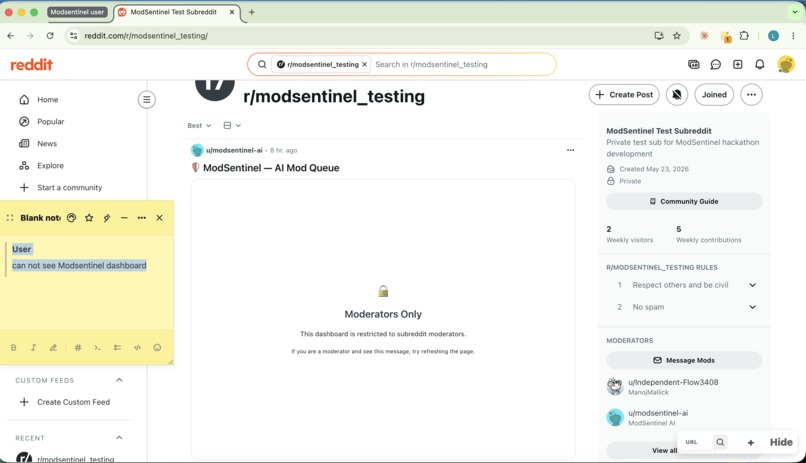Select the Modsentinel user profile chip
806x463 pixels.
77,12
